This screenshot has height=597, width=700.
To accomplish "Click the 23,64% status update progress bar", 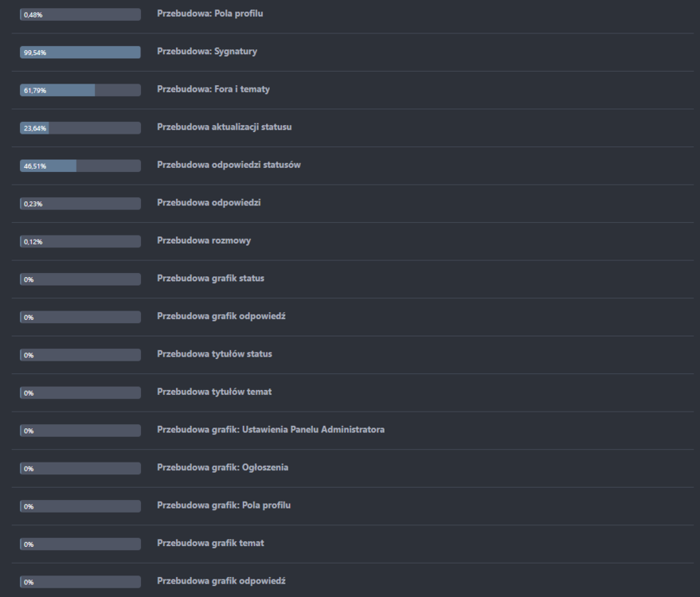I will click(x=80, y=128).
